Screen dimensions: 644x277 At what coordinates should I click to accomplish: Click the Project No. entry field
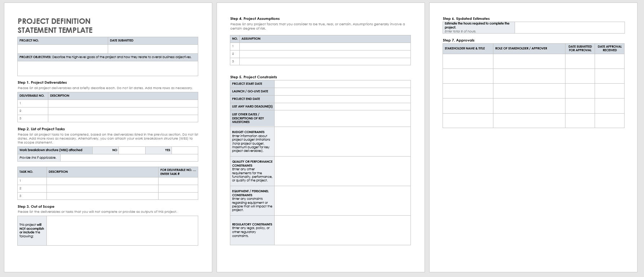click(63, 49)
